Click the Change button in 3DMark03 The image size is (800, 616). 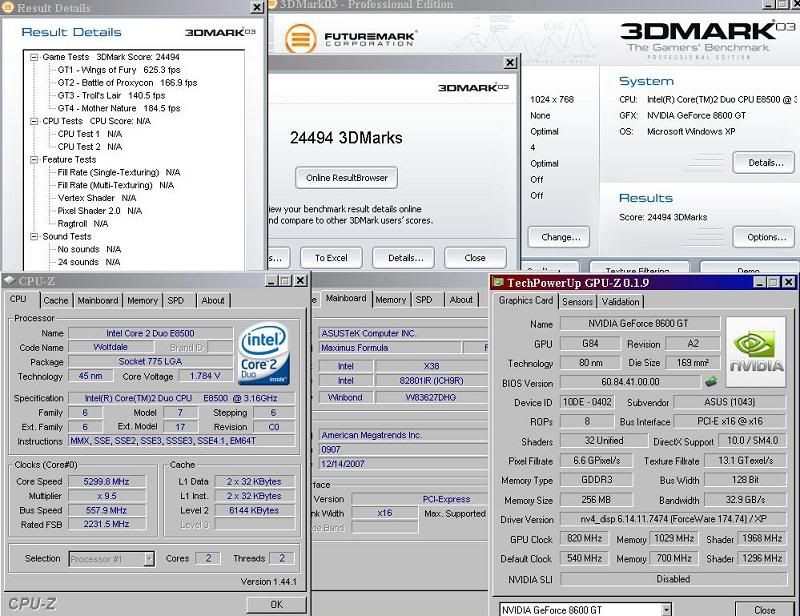[559, 237]
